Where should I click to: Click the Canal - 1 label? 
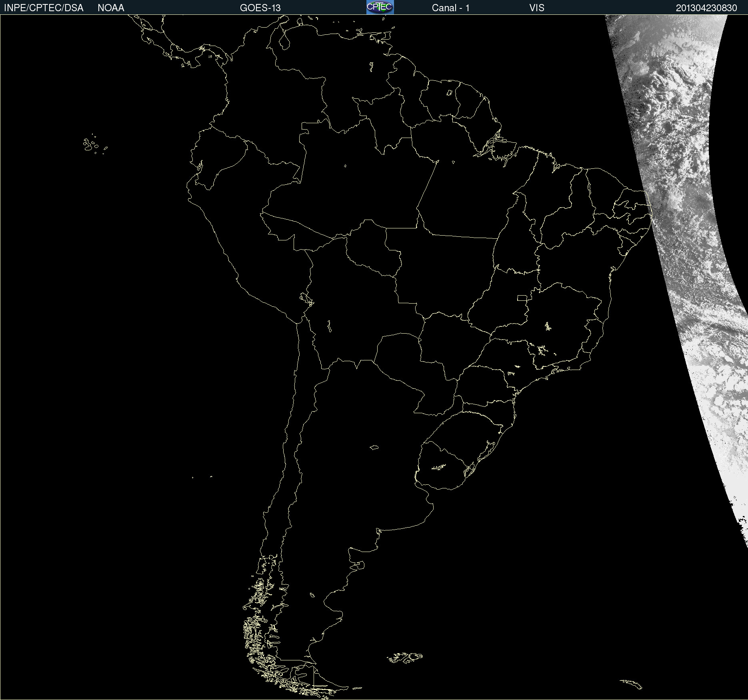pyautogui.click(x=450, y=8)
